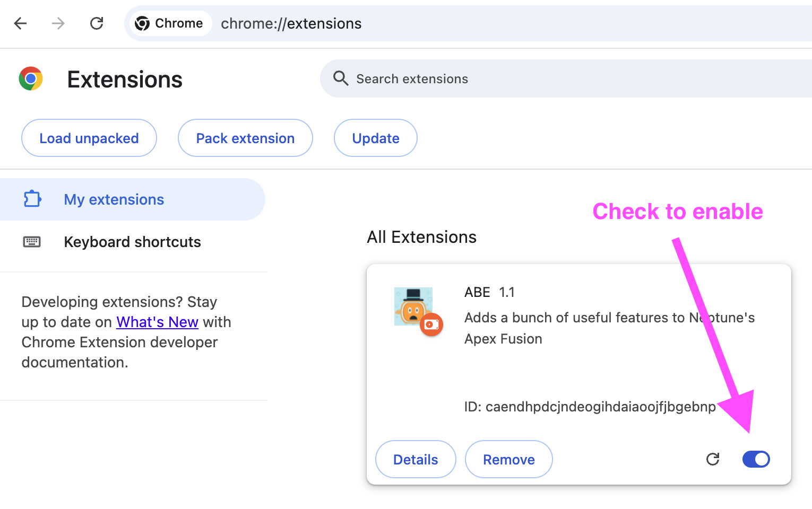Open the What's New link
Viewport: 812px width, 509px height.
157,322
